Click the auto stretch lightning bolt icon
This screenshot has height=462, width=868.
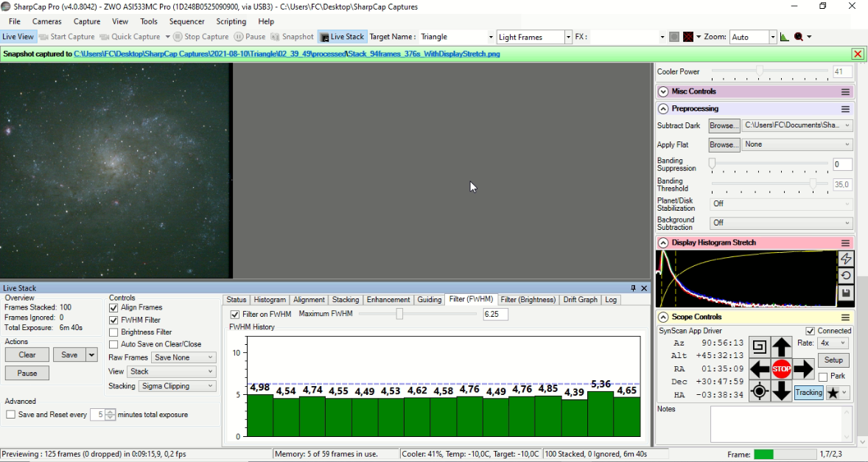[x=845, y=259]
